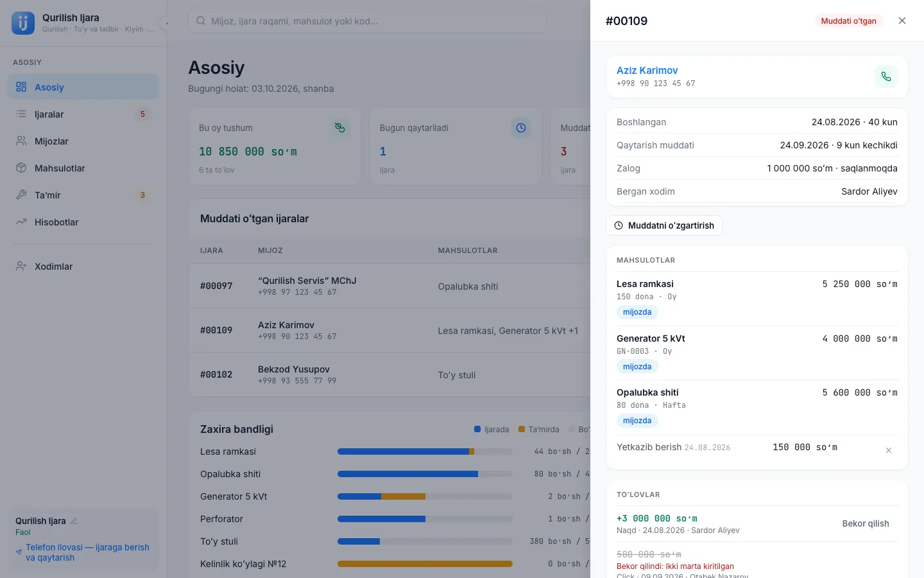Image resolution: width=924 pixels, height=578 pixels.
Task: Open Telefon ilovasi link in sidebar
Action: tap(87, 552)
